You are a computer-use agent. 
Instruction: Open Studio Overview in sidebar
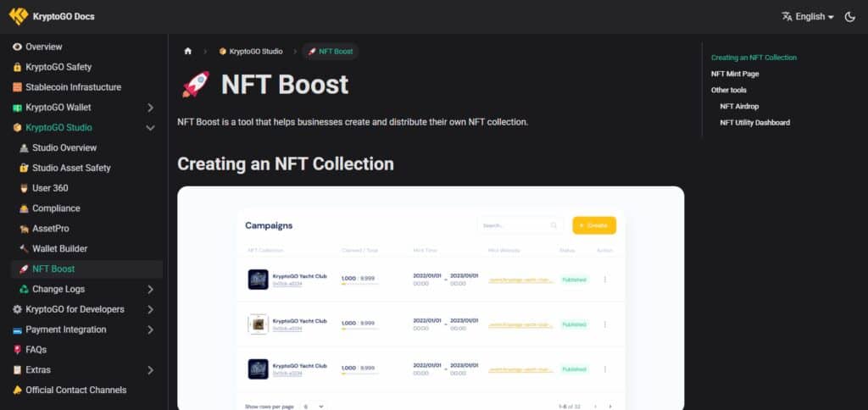(x=64, y=147)
